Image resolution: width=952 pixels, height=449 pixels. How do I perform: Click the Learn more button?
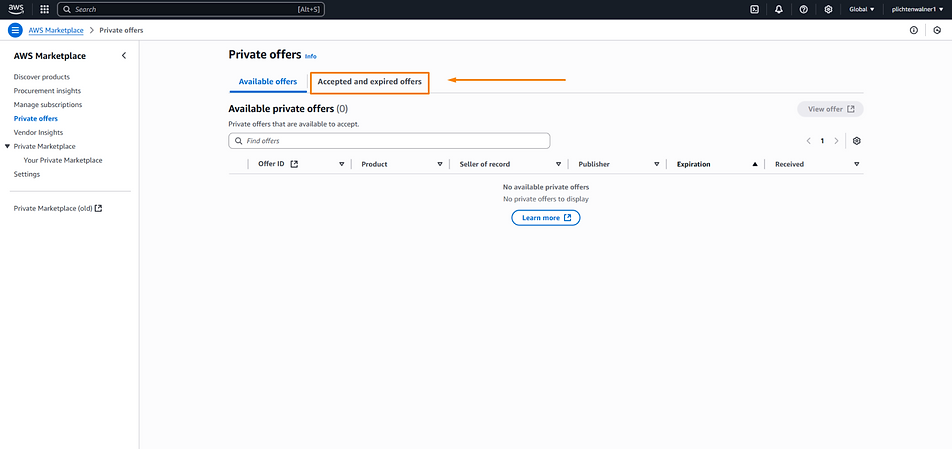(x=546, y=218)
